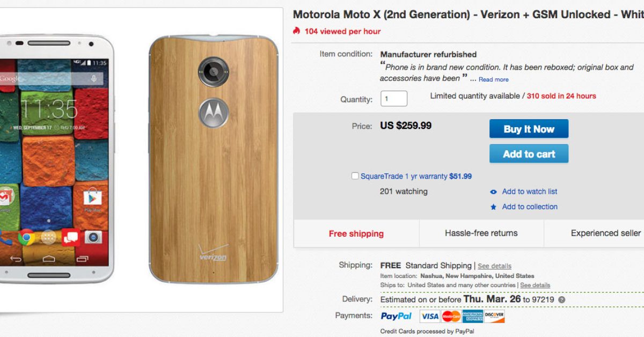Click Add to watch list link

pos(530,192)
